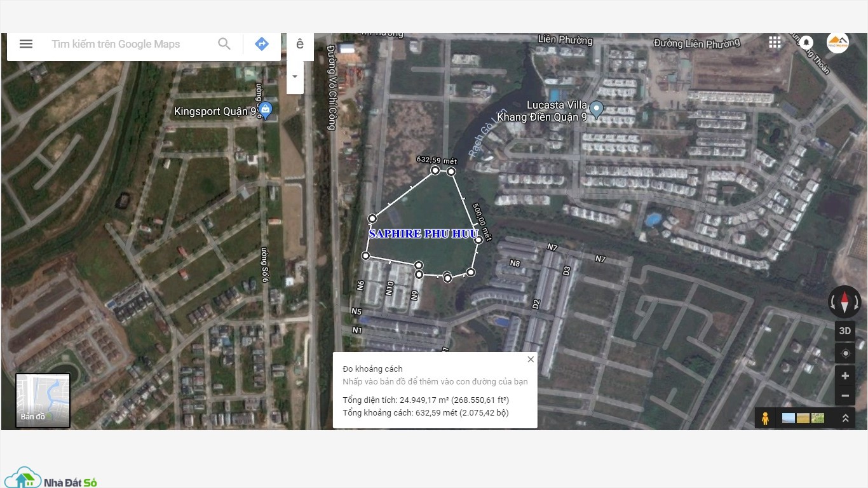Click the '632,59 mét' measurement label on map
868x488 pixels.
pos(437,160)
